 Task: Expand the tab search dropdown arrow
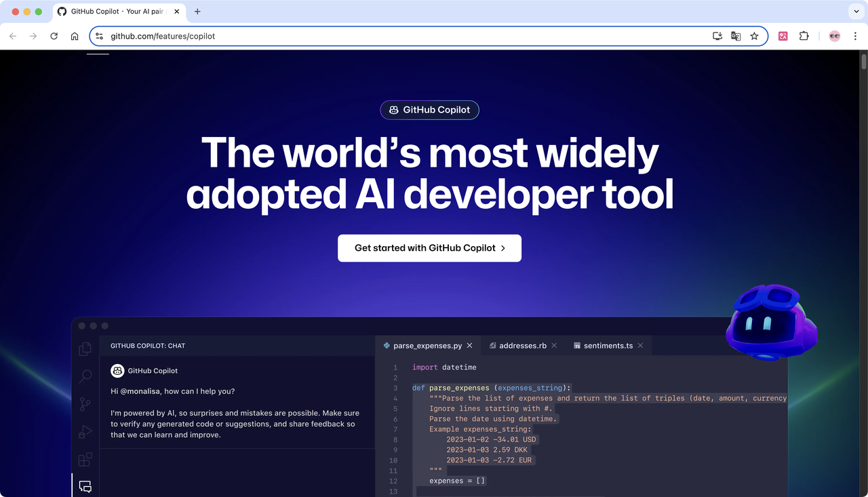pyautogui.click(x=857, y=12)
